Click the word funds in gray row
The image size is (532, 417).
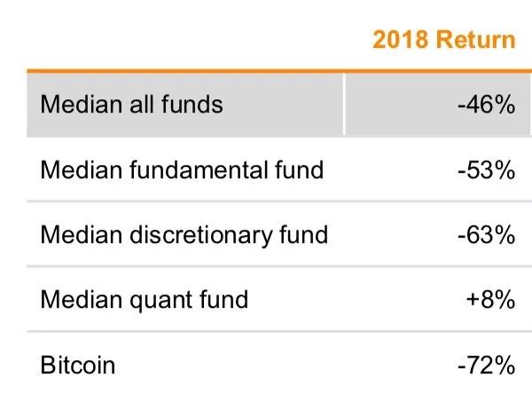(x=192, y=105)
